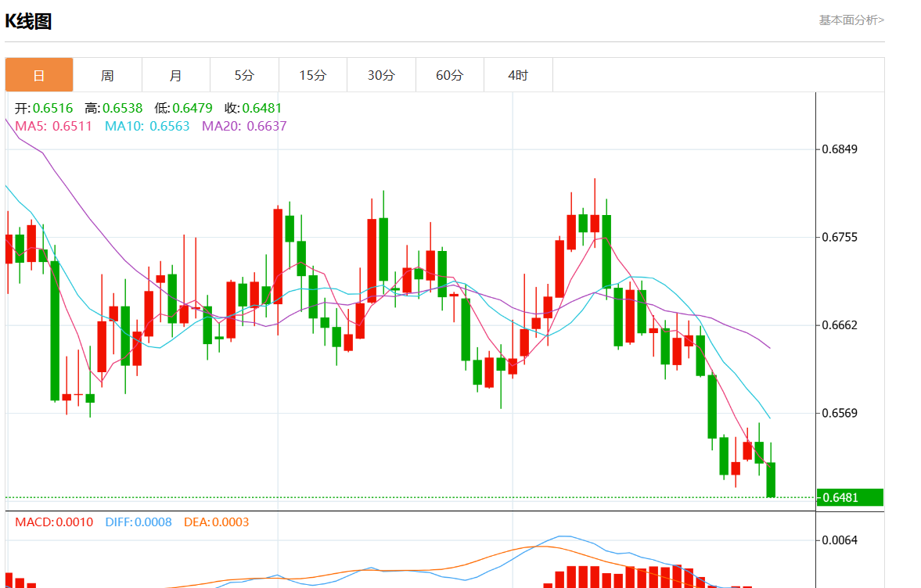This screenshot has height=588, width=921.
Task: Click the 0.6662 price axis label
Action: coord(840,325)
